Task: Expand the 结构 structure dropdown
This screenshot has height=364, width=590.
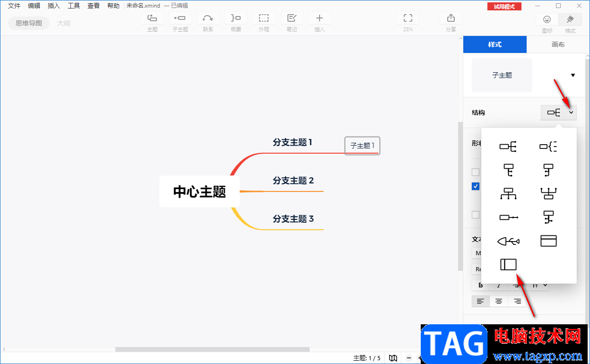Action: pyautogui.click(x=559, y=113)
